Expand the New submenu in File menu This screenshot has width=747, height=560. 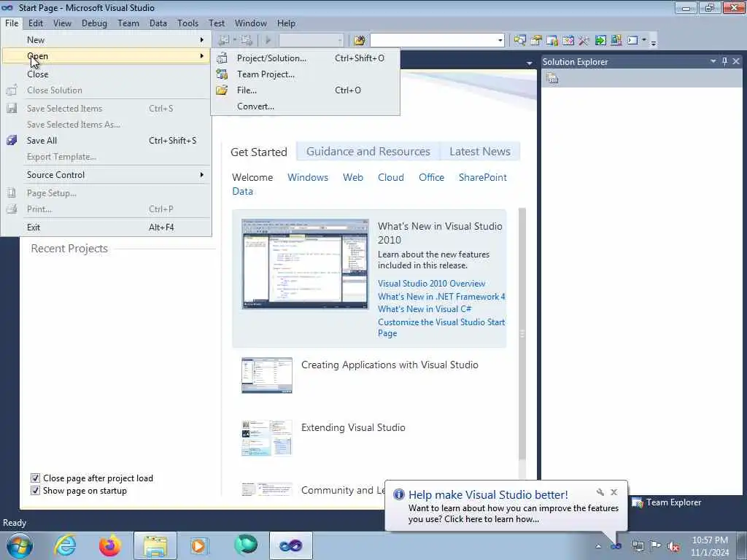[x=106, y=40]
